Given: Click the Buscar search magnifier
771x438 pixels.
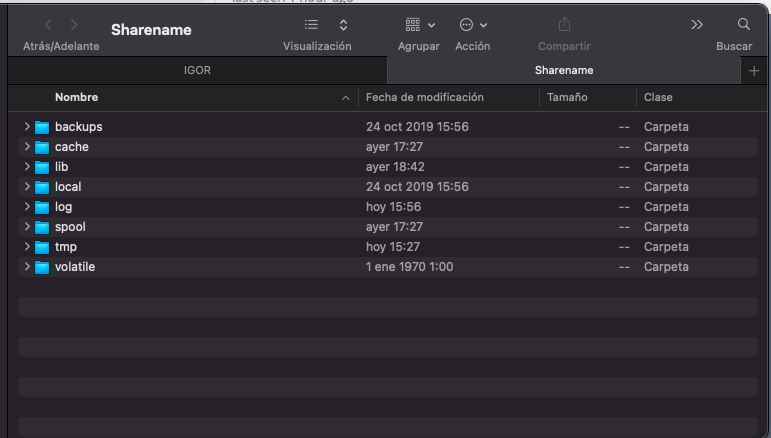Looking at the screenshot, I should point(743,24).
